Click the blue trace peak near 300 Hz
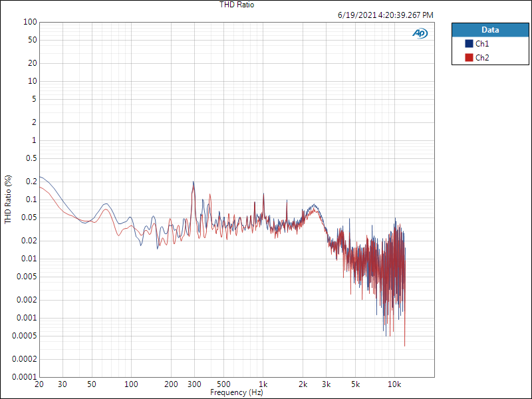The width and height of the screenshot is (532, 399). [194, 182]
